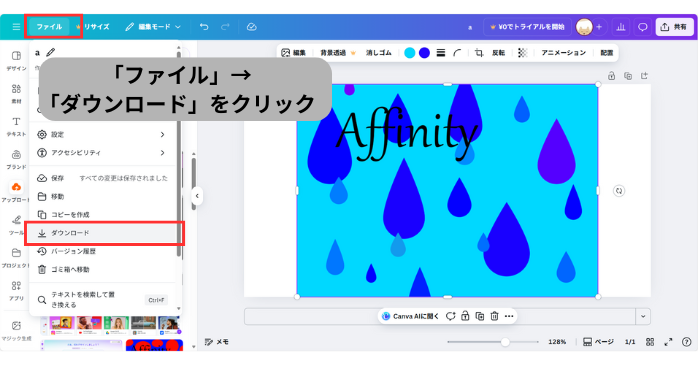Open the 配置 position option

(607, 53)
